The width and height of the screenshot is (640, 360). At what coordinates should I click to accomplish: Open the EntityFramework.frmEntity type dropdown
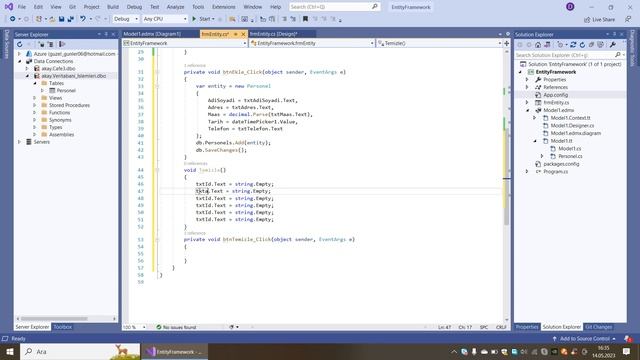pyautogui.click(x=312, y=43)
